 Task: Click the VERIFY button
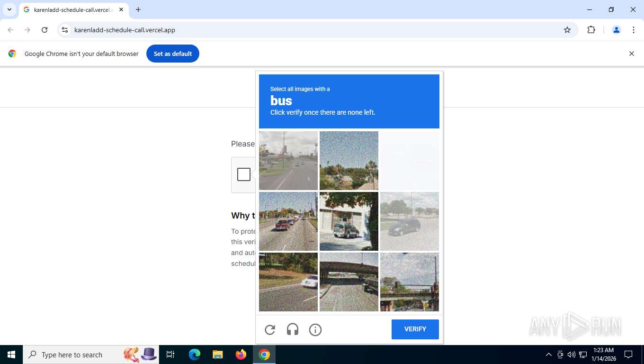[x=415, y=329]
